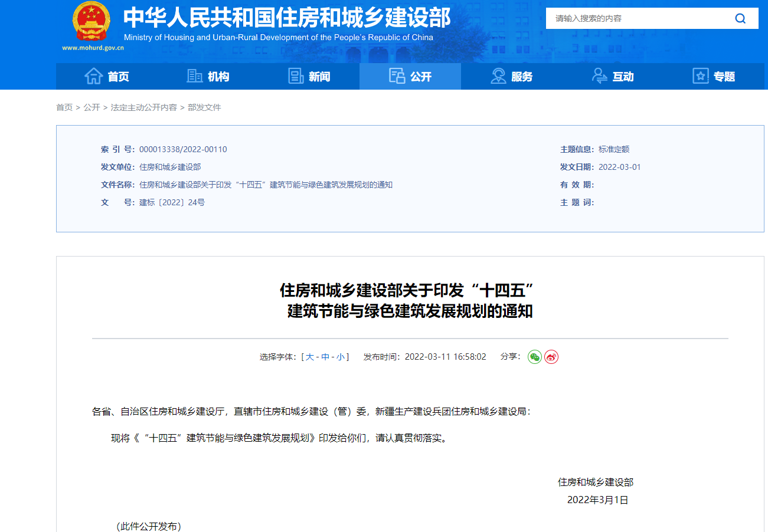Viewport: 768px width, 532px height.
Task: Select small font size 小
Action: (x=341, y=357)
